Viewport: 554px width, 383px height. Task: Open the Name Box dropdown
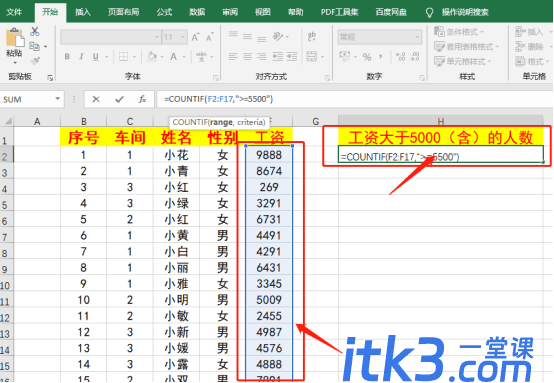coord(58,99)
